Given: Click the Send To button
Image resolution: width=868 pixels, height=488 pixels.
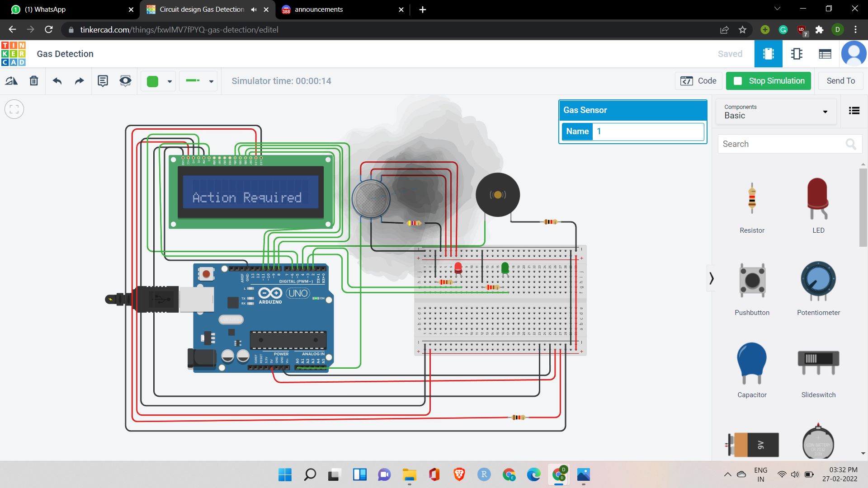Looking at the screenshot, I should [840, 81].
